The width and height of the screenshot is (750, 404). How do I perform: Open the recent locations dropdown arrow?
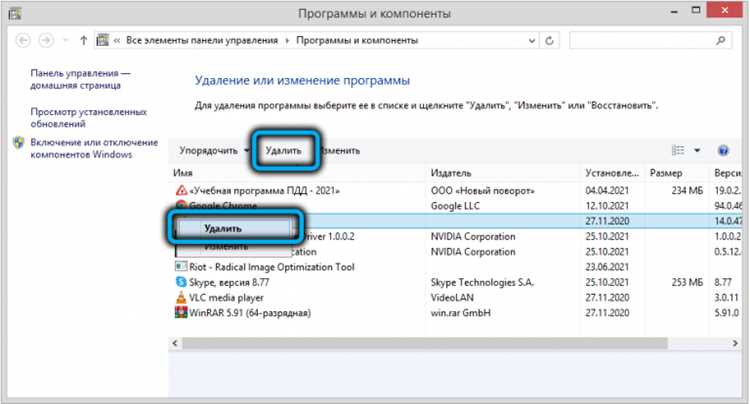click(x=66, y=41)
